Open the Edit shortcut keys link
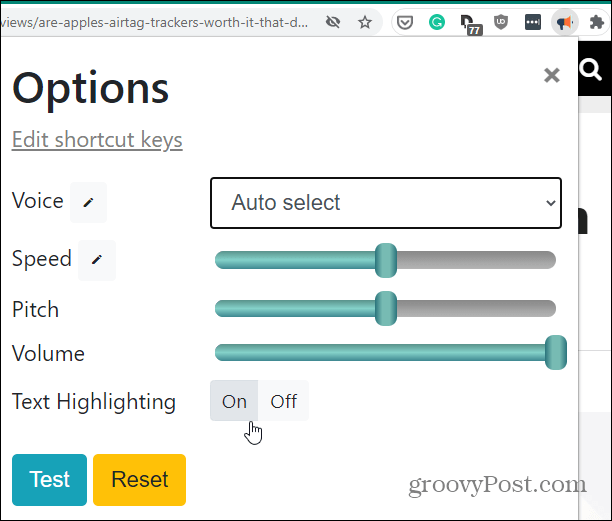Viewport: 612px width, 521px height. [x=97, y=140]
